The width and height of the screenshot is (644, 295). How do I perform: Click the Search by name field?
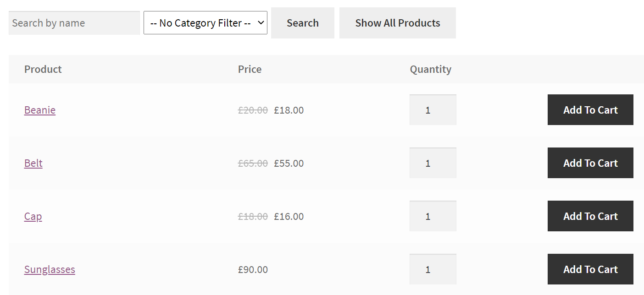click(x=74, y=23)
